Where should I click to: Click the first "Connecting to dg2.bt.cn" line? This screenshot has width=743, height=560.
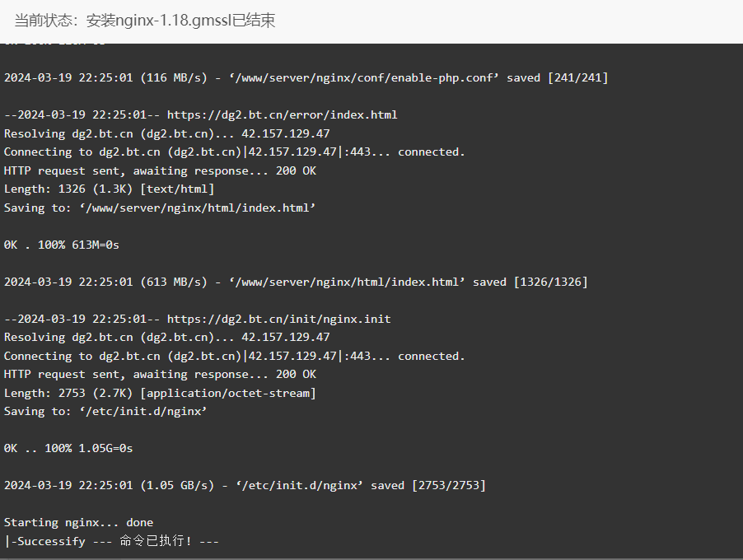(235, 152)
